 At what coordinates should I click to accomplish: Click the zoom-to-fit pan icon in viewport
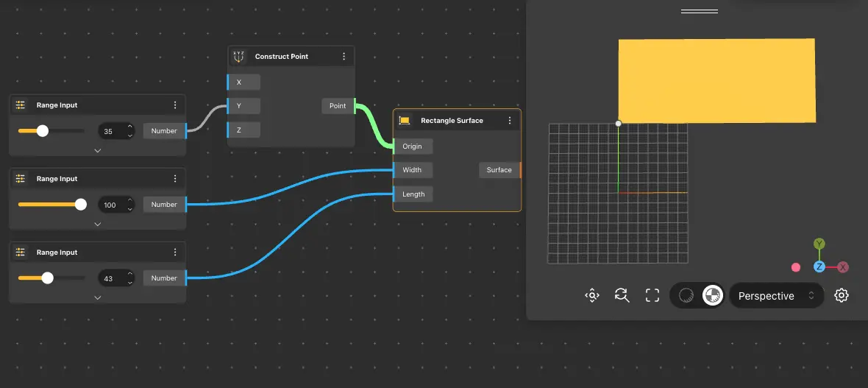point(592,295)
